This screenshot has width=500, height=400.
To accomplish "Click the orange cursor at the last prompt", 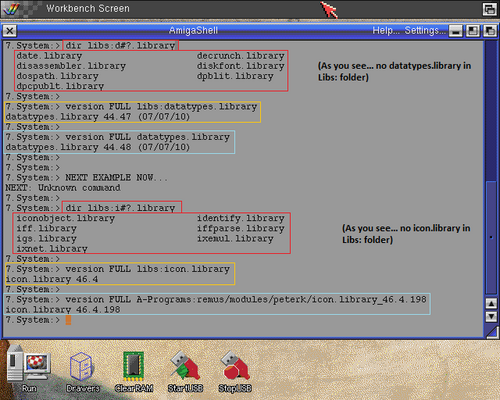I will [x=68, y=320].
